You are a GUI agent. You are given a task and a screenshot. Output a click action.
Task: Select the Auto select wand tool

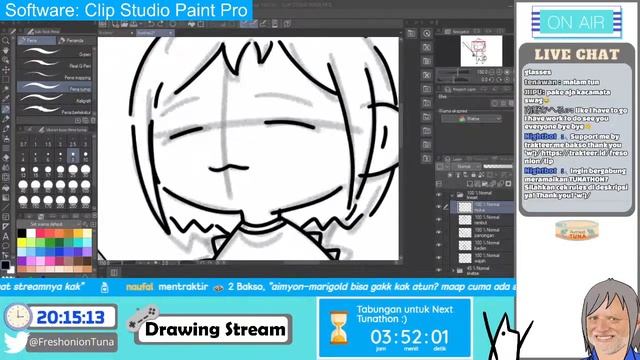pyautogui.click(x=6, y=89)
